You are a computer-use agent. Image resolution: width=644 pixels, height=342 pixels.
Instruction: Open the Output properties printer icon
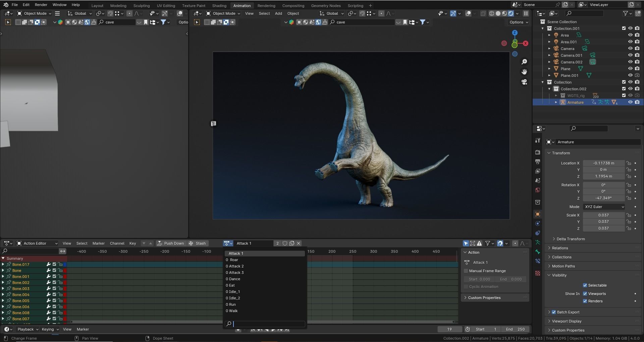tap(538, 162)
